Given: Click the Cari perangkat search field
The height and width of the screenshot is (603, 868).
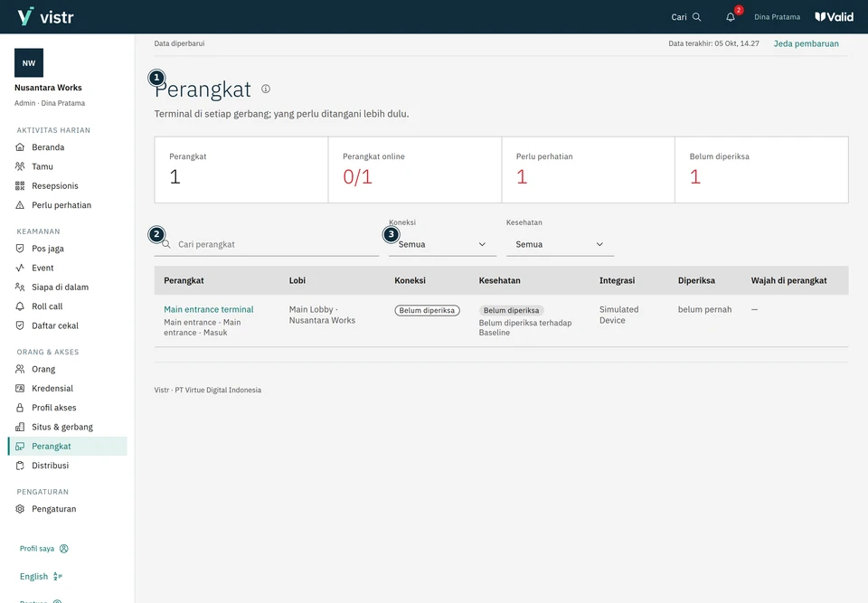Looking at the screenshot, I should click(266, 244).
